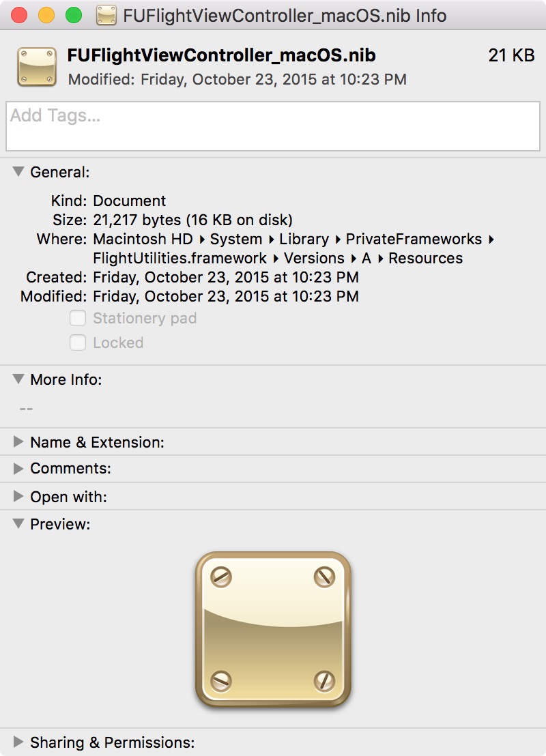Select "Macintosh HD" in the Where path
The width and height of the screenshot is (546, 756).
(x=137, y=239)
